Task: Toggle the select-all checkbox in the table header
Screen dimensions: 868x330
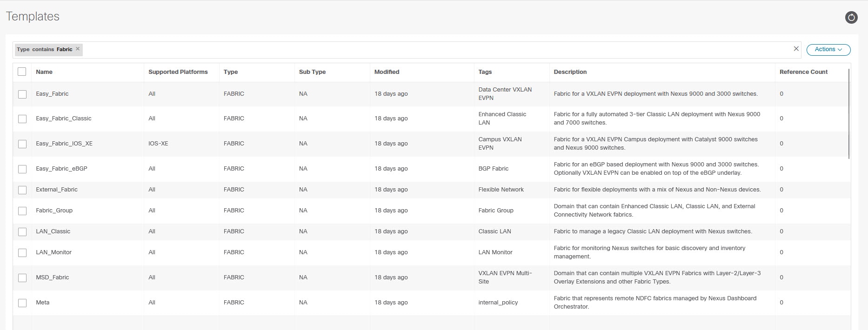Action: click(x=22, y=72)
